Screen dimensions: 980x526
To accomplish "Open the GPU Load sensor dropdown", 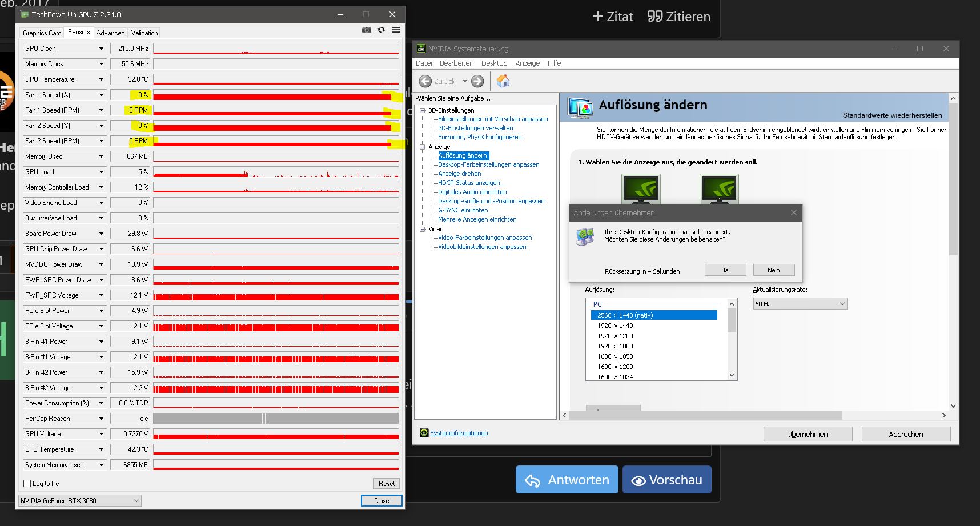I will 102,172.
